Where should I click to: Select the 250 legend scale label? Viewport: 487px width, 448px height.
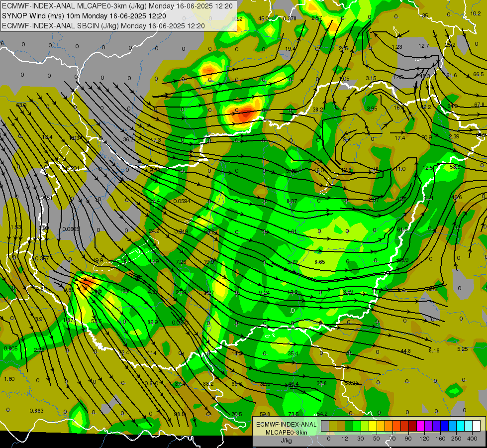[456, 439]
